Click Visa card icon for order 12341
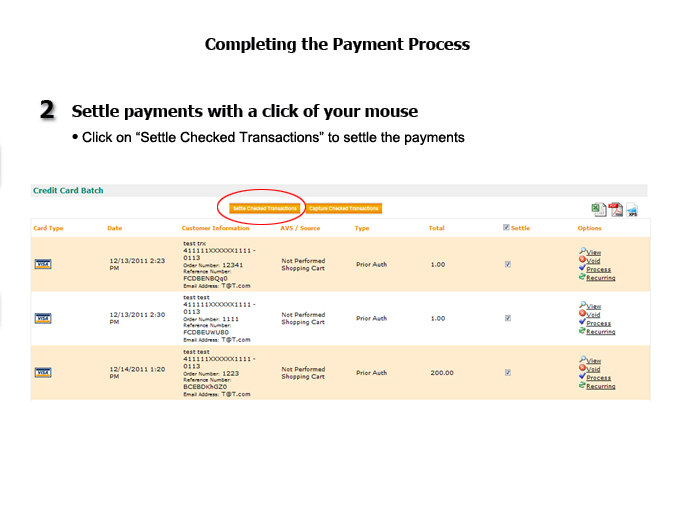Screen dimensions: 675x505 tap(43, 264)
